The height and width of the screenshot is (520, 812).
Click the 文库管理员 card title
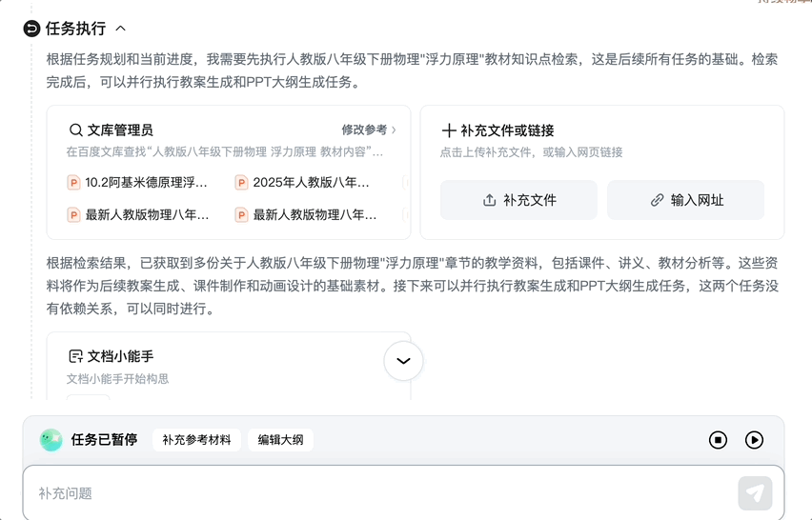(120, 130)
